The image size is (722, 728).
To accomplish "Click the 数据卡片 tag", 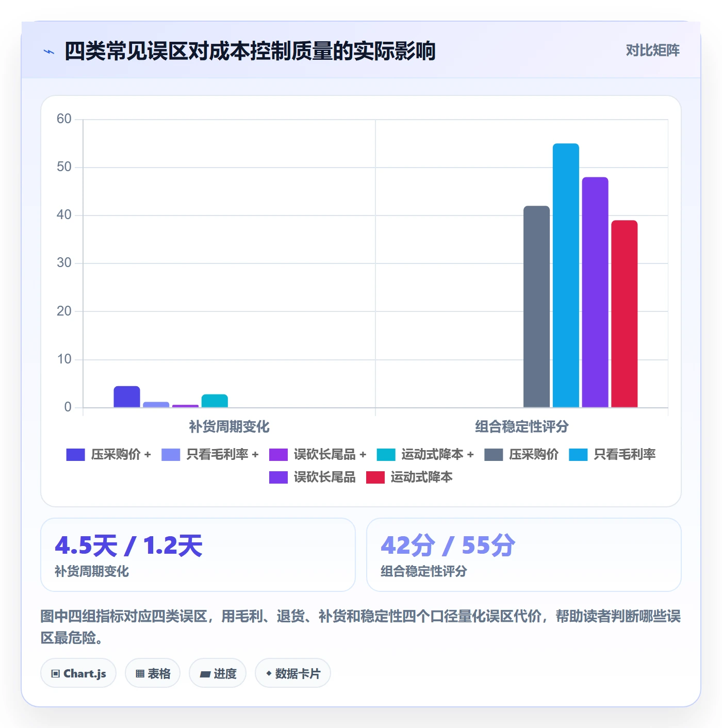I will tap(293, 673).
